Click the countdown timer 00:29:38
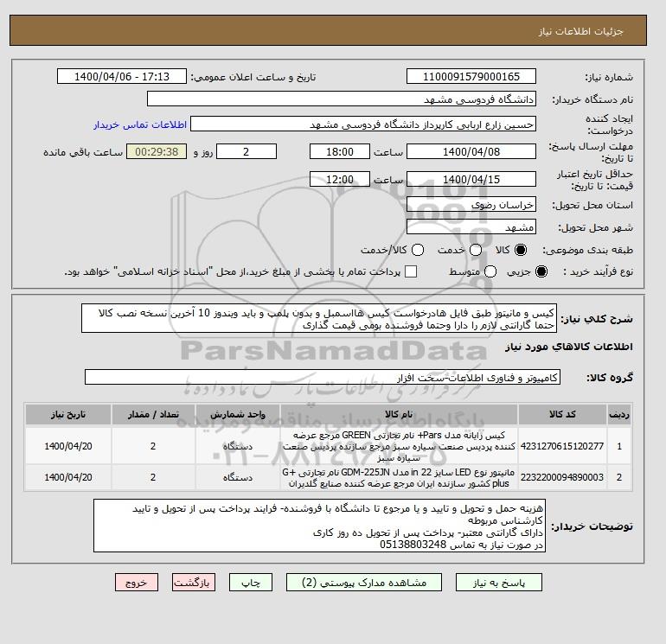The image size is (666, 644). click(x=157, y=151)
